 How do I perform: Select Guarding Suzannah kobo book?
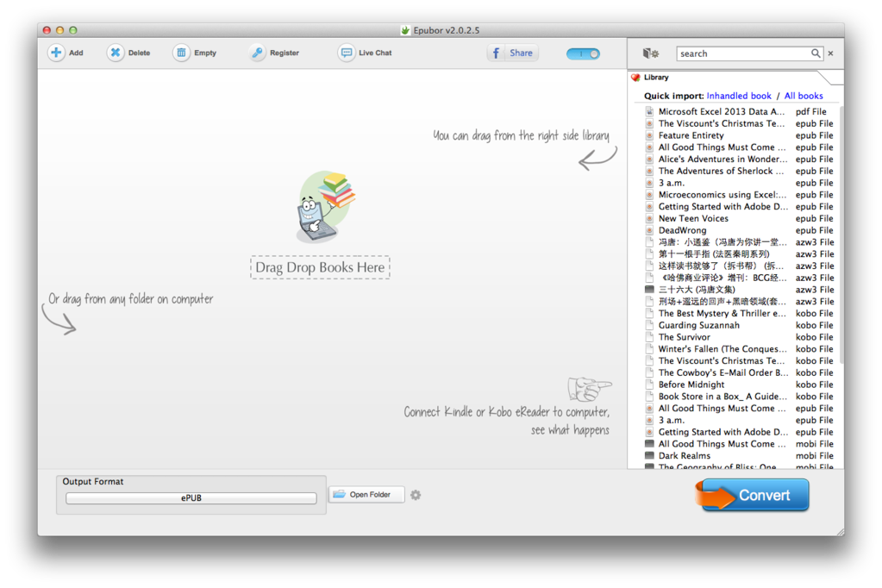point(739,325)
